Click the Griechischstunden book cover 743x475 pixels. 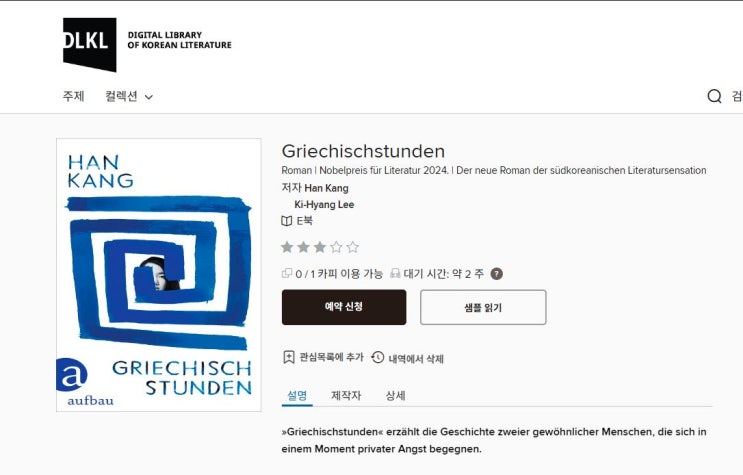(159, 275)
